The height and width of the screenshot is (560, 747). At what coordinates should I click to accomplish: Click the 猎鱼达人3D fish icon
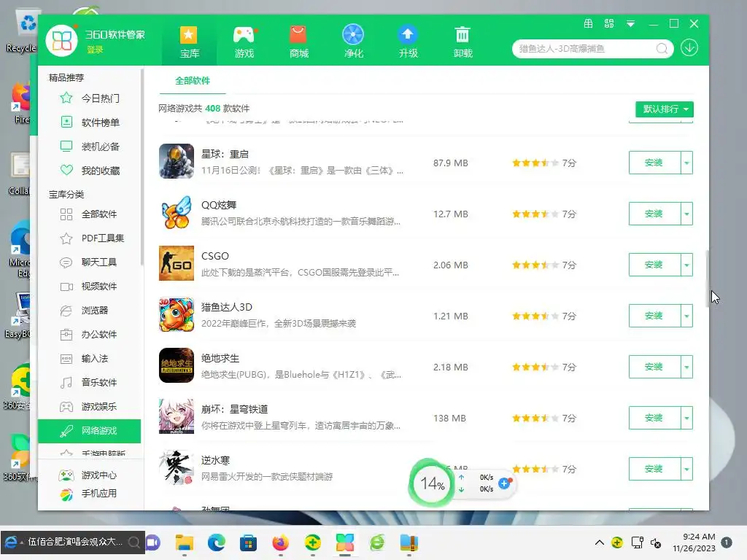tap(177, 314)
